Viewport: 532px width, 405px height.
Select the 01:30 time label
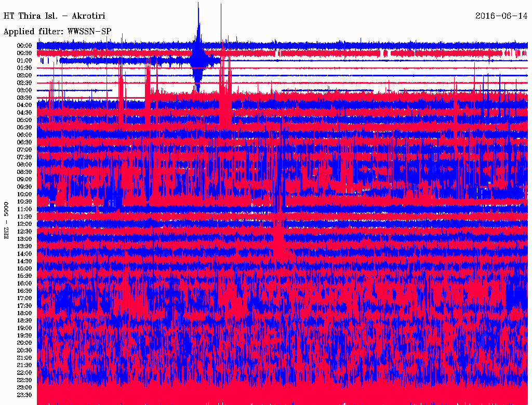(24, 68)
